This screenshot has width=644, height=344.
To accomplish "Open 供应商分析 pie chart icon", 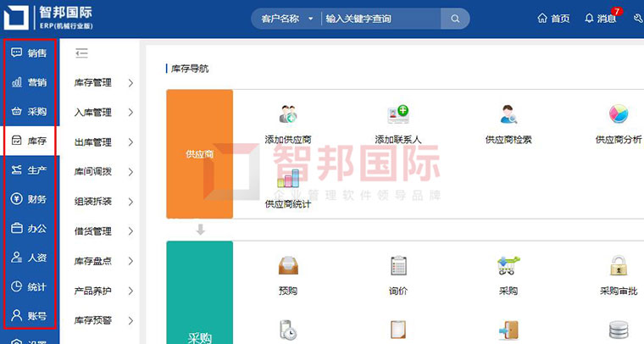I will tap(619, 114).
